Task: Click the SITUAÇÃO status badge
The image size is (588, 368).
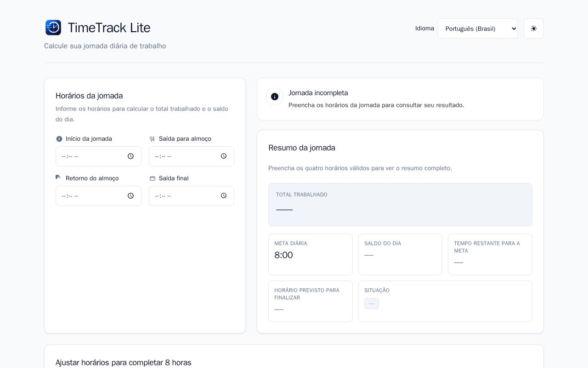Action: point(372,304)
